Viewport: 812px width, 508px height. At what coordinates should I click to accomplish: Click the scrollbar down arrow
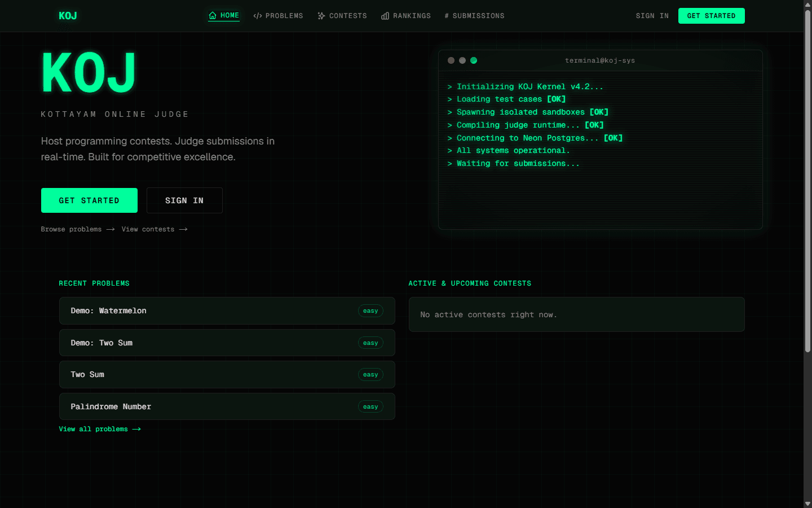click(x=807, y=503)
